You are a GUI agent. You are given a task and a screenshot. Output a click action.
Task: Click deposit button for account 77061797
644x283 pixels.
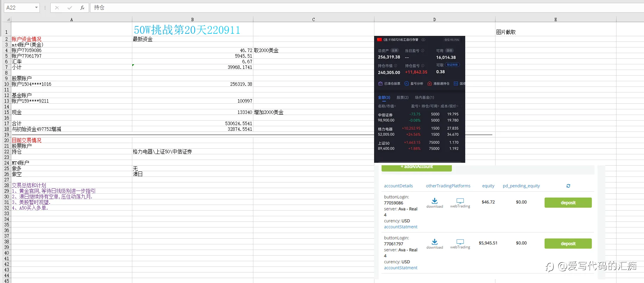click(568, 244)
